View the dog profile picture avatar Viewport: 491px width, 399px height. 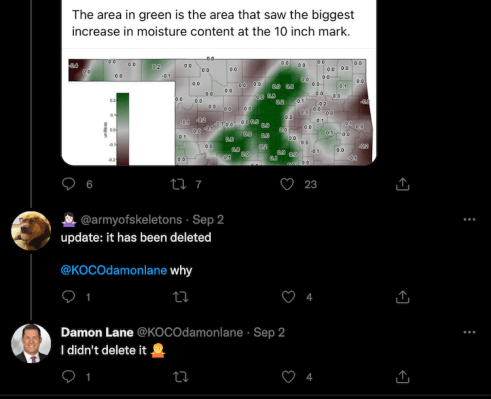pyautogui.click(x=31, y=231)
